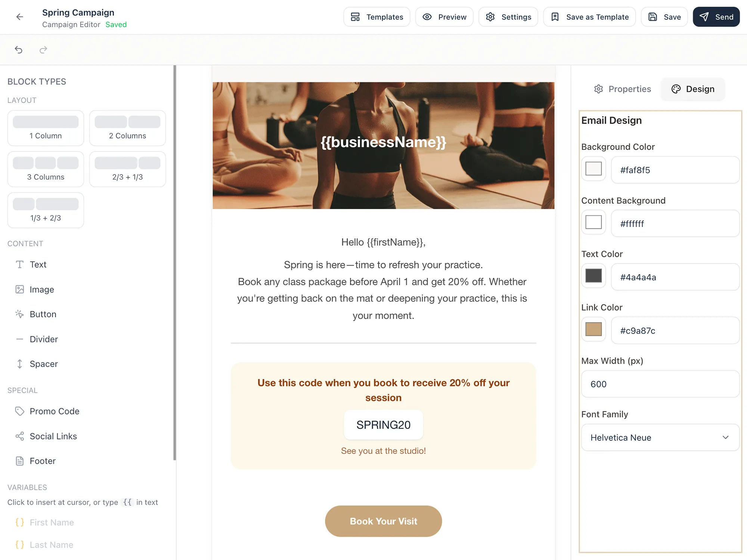
Task: Add a Button block to the email
Action: point(43,314)
